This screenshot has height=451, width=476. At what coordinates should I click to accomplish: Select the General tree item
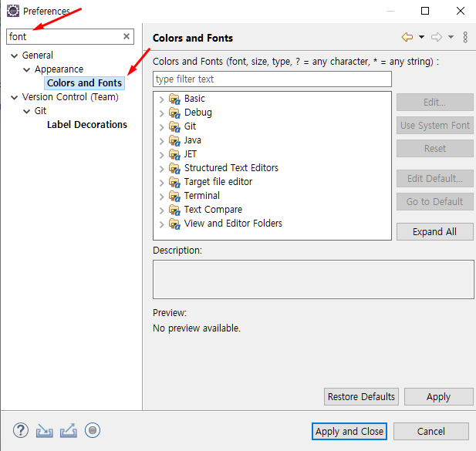point(38,56)
